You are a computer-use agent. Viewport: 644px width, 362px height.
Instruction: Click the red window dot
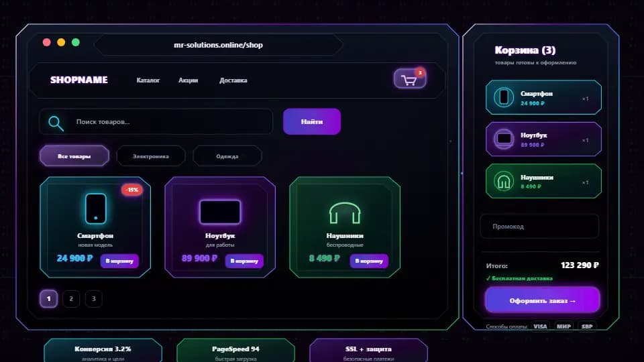coord(47,42)
